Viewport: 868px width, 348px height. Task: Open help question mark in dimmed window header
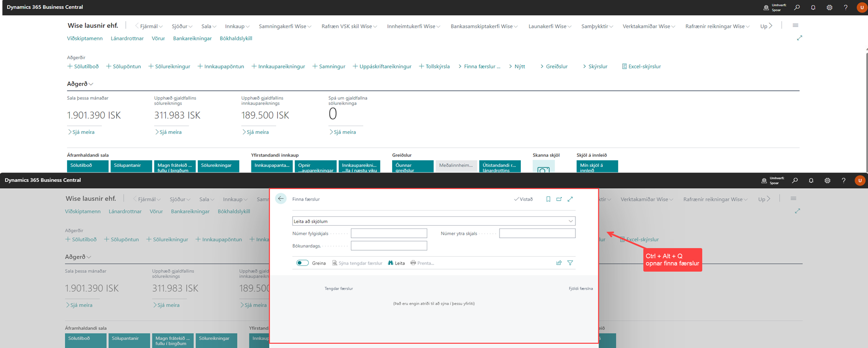(843, 181)
